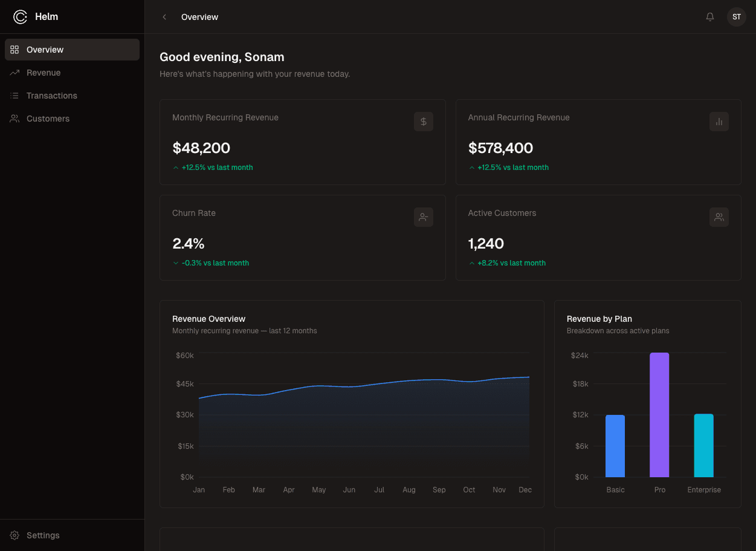Click the cyan Enterprise bar in chart

pyautogui.click(x=703, y=446)
